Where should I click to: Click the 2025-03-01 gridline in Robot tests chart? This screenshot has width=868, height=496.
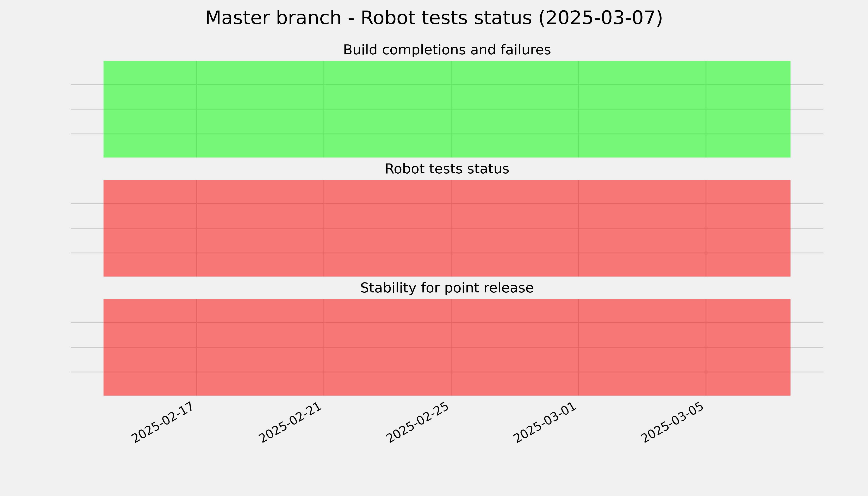click(x=578, y=228)
